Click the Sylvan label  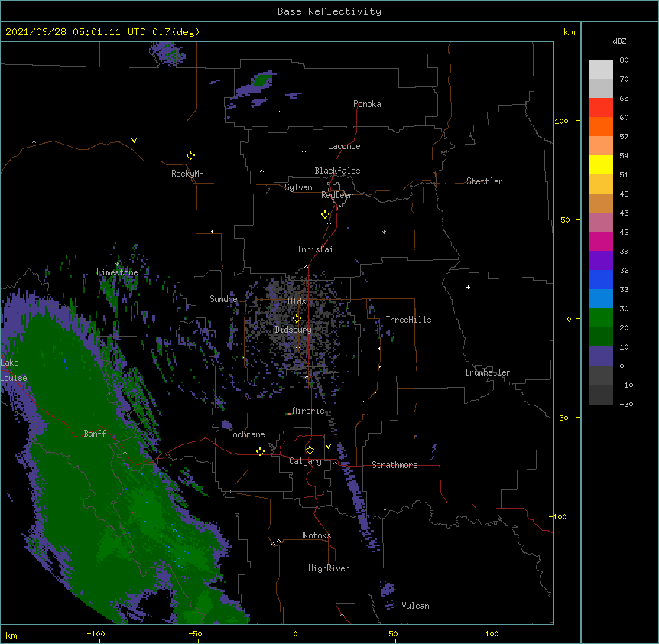pos(298,187)
